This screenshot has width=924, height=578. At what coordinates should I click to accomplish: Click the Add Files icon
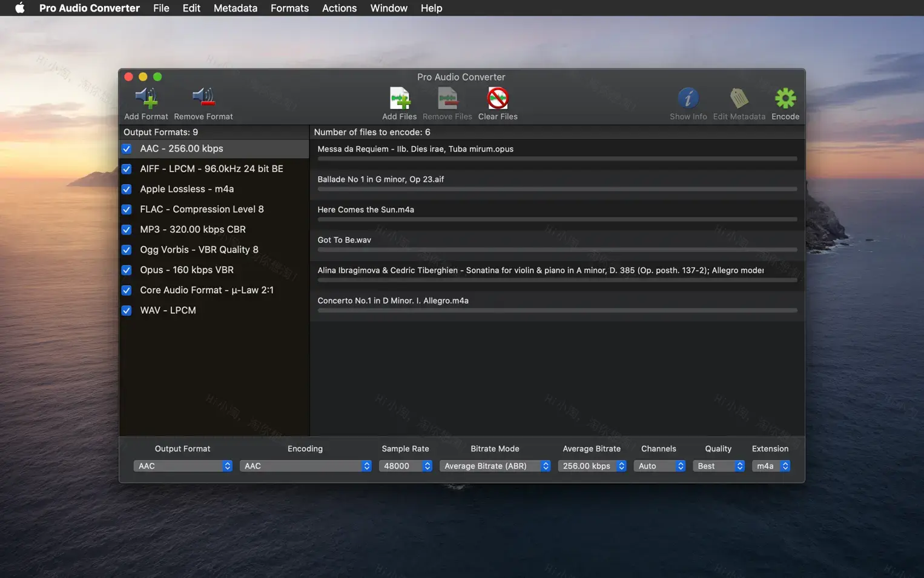399,98
